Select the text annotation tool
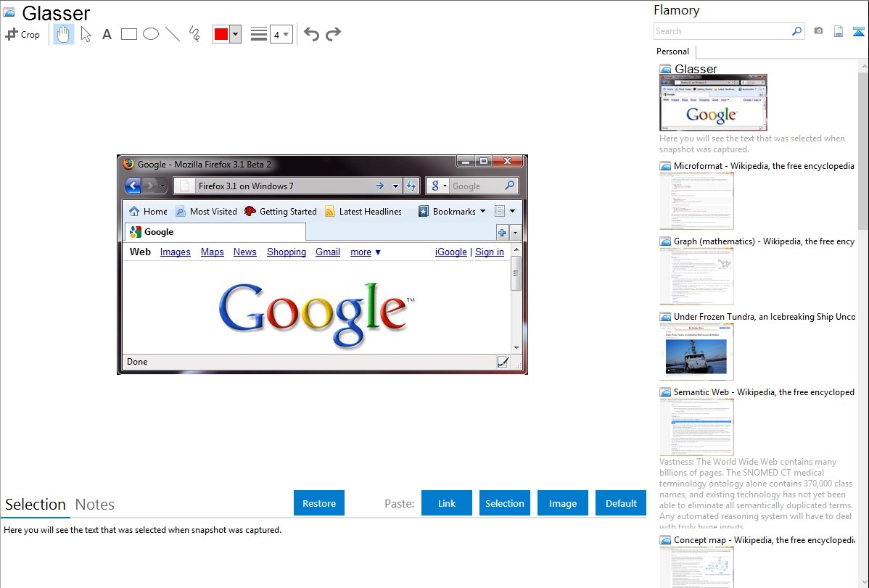 [x=107, y=34]
